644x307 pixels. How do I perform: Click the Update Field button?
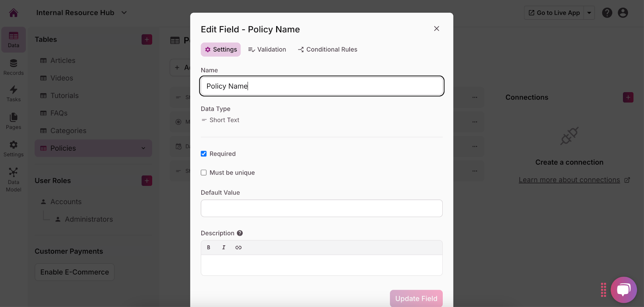point(416,299)
